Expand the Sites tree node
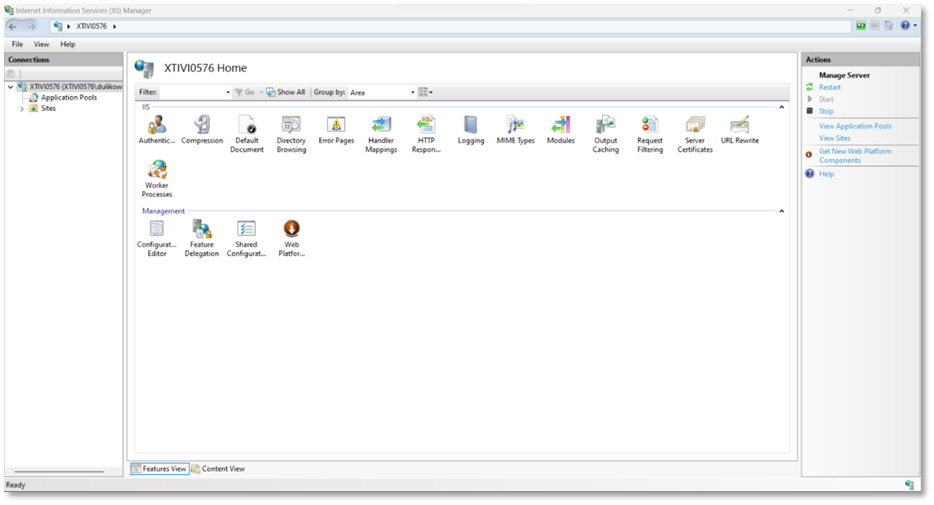This screenshot has height=505, width=934. pyautogui.click(x=22, y=108)
